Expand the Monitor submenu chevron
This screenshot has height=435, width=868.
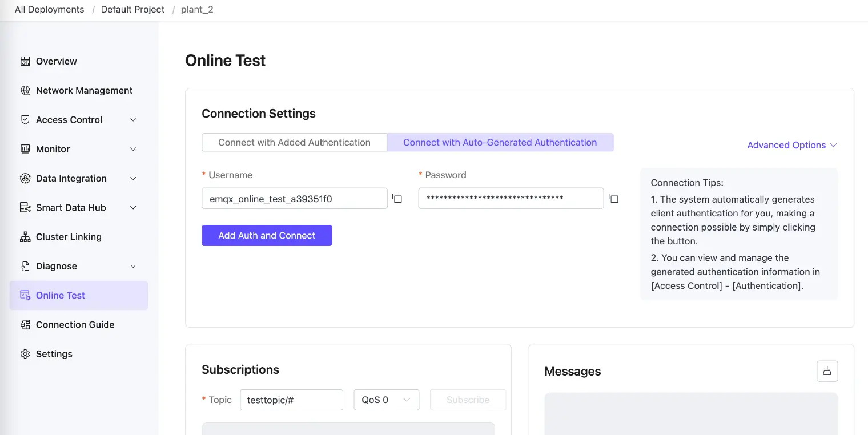pyautogui.click(x=133, y=149)
